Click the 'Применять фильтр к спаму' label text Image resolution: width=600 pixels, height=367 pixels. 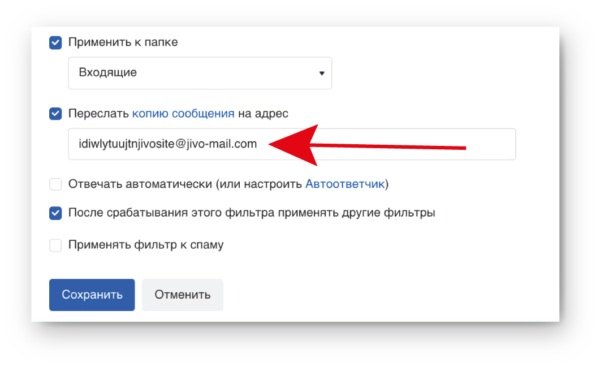click(146, 245)
